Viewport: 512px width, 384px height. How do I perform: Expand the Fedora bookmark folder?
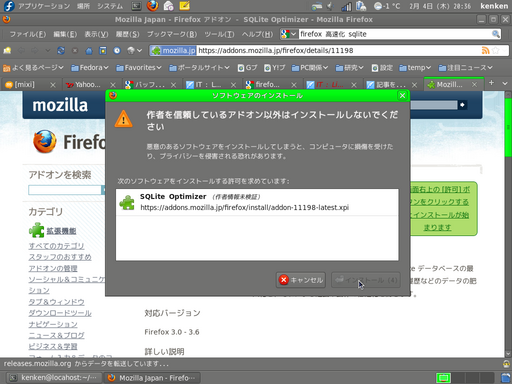(x=90, y=68)
